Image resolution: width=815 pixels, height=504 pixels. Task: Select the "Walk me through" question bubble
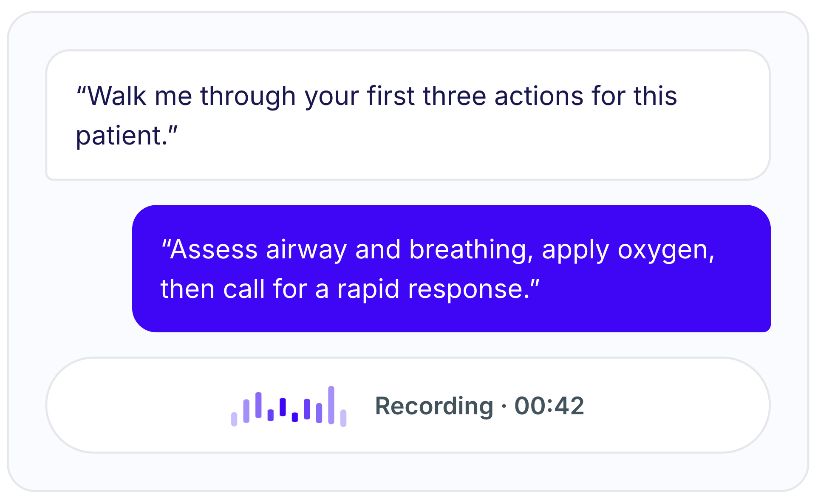(408, 115)
